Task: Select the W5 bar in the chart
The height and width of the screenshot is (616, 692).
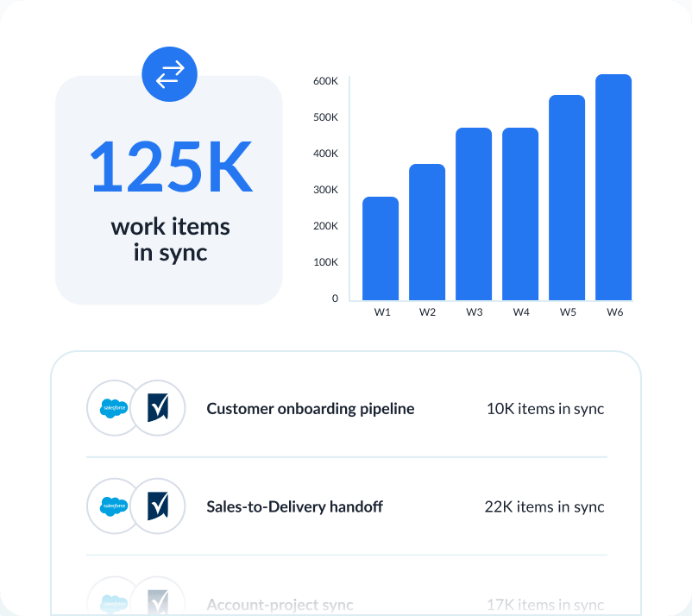Action: (567, 198)
